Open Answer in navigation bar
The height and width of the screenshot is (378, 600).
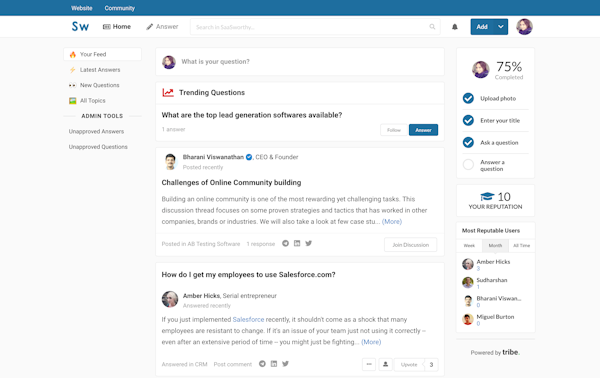162,27
